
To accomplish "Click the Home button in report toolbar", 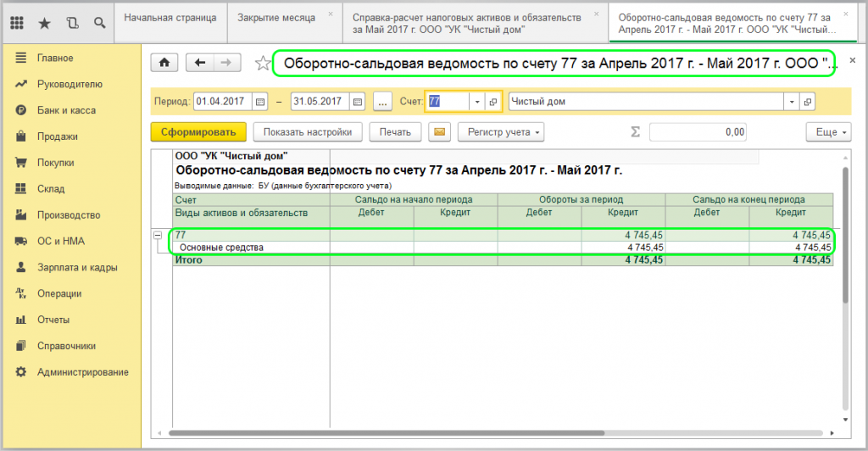I will (164, 63).
